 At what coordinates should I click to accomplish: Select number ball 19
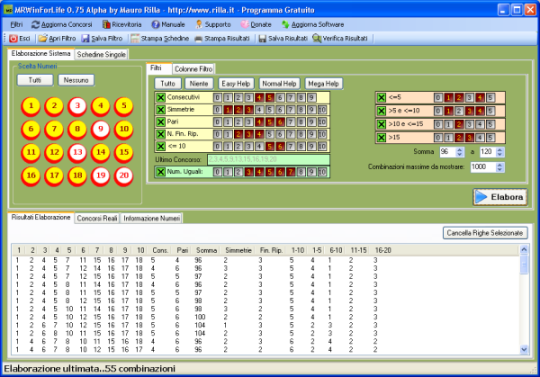click(x=101, y=176)
